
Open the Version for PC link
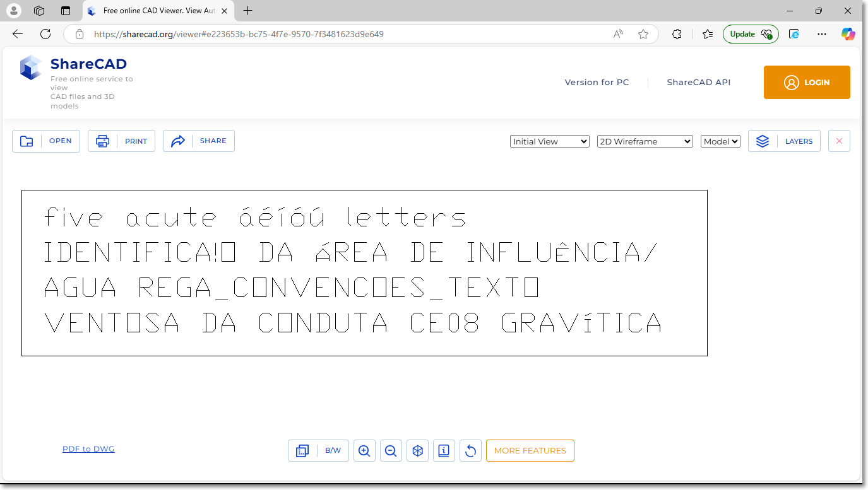(597, 83)
